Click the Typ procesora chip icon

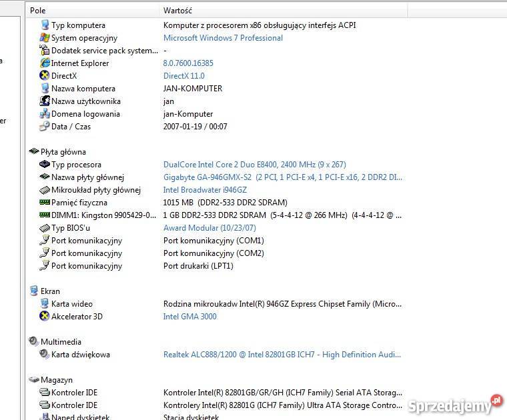coord(45,164)
